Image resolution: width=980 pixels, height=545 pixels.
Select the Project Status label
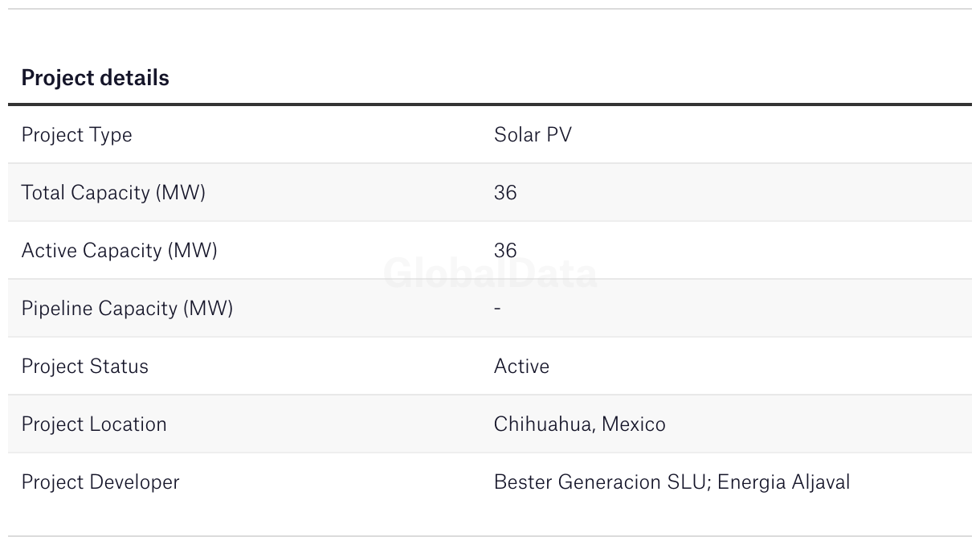[84, 367]
